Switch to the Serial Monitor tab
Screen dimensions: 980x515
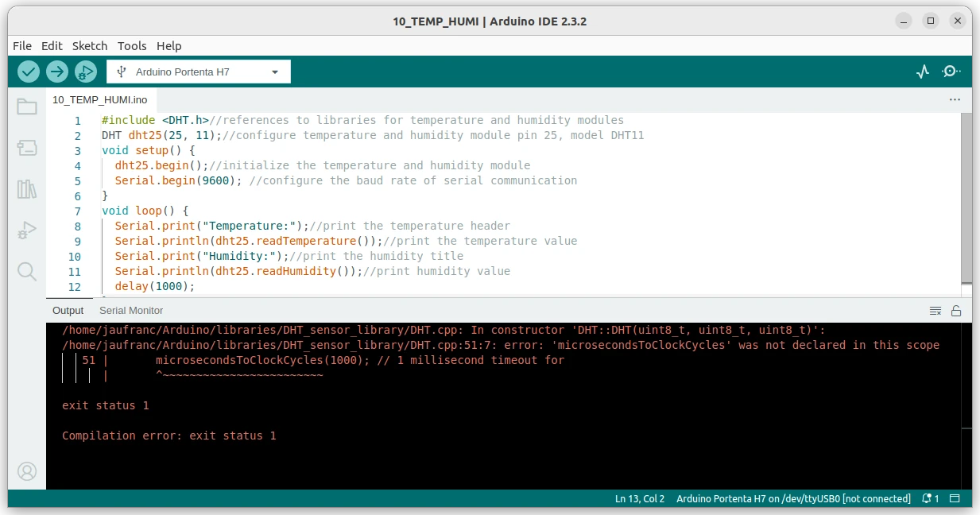coord(131,311)
